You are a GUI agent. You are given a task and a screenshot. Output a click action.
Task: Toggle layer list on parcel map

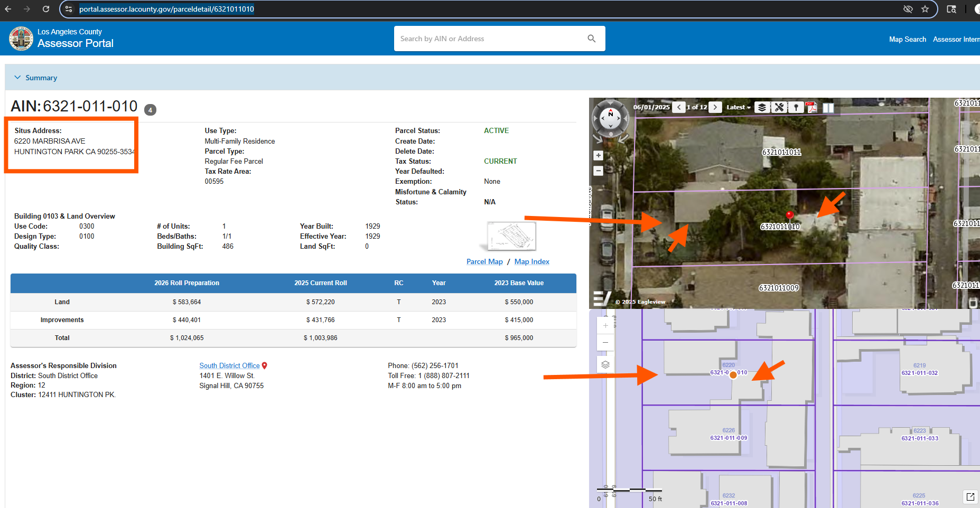pos(605,364)
